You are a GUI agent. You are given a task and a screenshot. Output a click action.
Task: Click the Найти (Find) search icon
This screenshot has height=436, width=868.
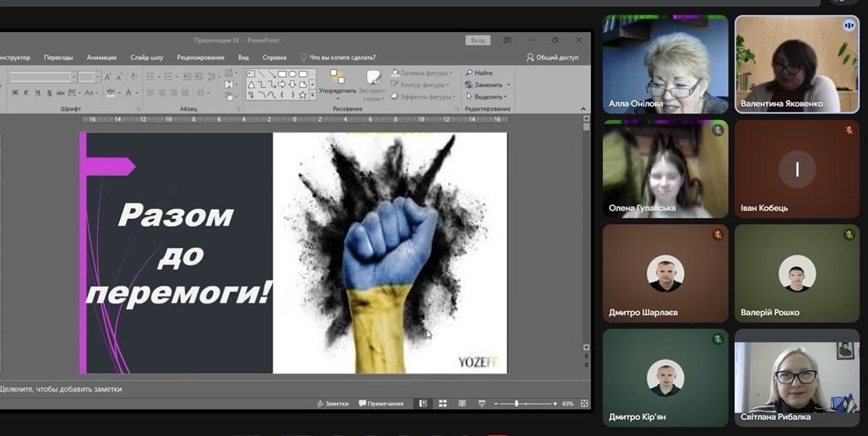click(x=469, y=74)
